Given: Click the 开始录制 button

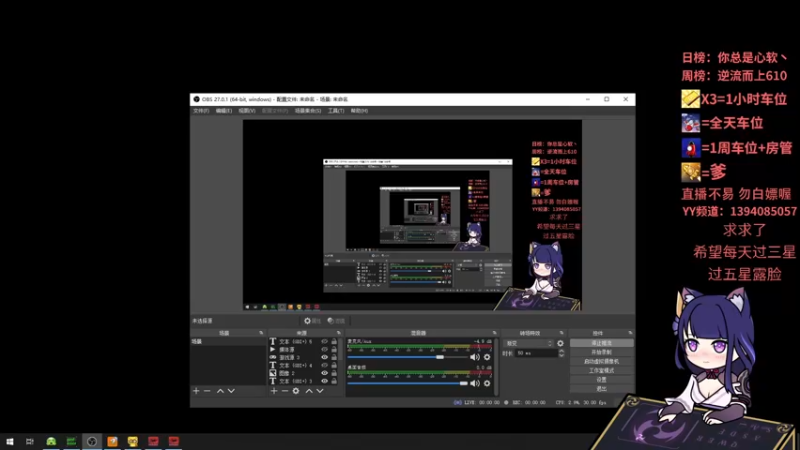Looking at the screenshot, I should [602, 353].
